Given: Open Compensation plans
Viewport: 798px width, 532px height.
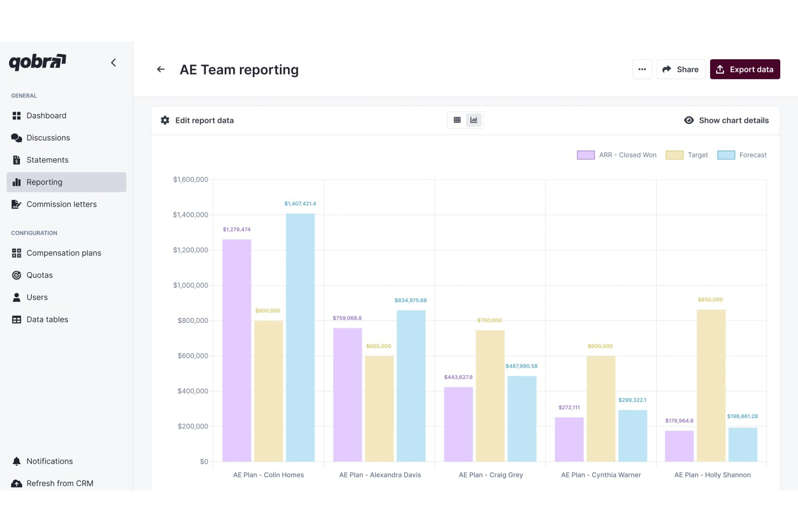Looking at the screenshot, I should [66, 253].
